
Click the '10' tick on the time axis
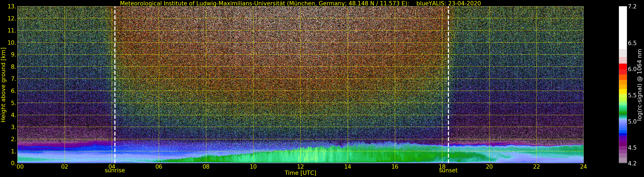[x=253, y=167]
